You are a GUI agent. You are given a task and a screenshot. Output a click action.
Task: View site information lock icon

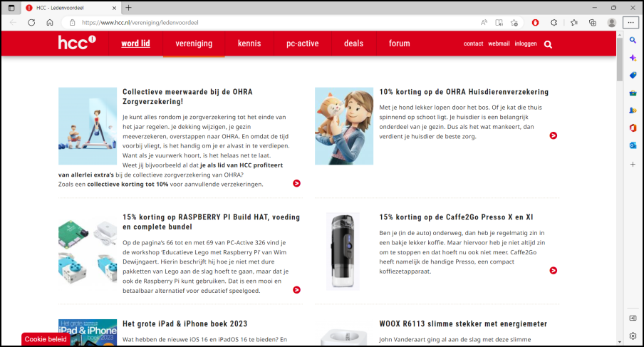pos(72,23)
